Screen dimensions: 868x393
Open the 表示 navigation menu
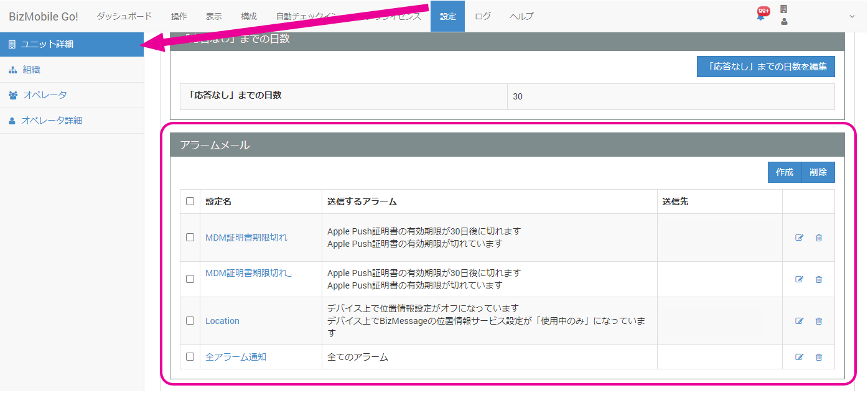click(213, 16)
